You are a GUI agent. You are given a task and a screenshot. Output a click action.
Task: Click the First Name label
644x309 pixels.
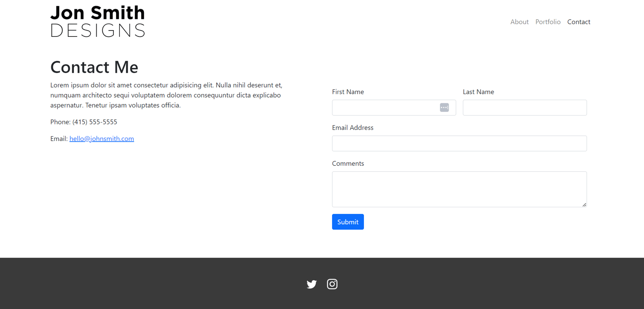[x=348, y=92]
